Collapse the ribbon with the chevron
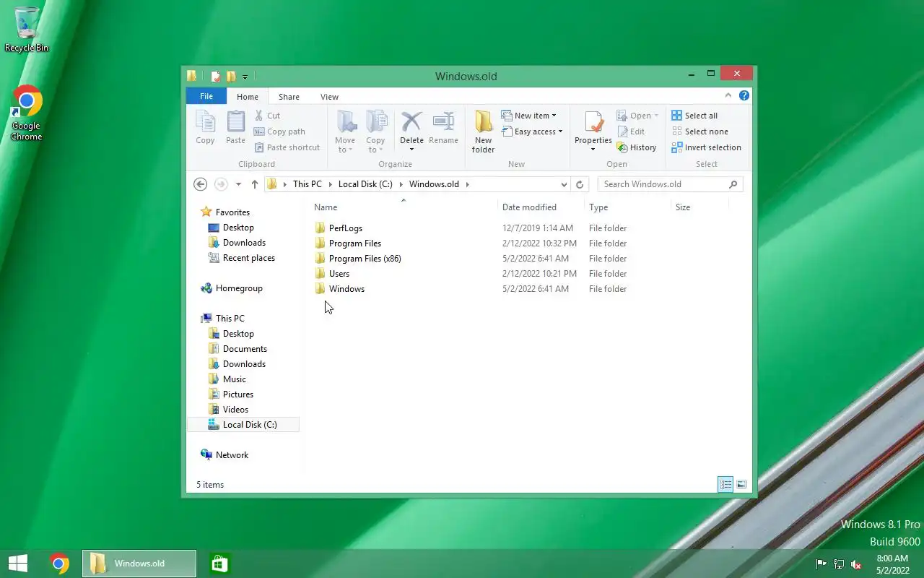This screenshot has height=578, width=924. [728, 95]
